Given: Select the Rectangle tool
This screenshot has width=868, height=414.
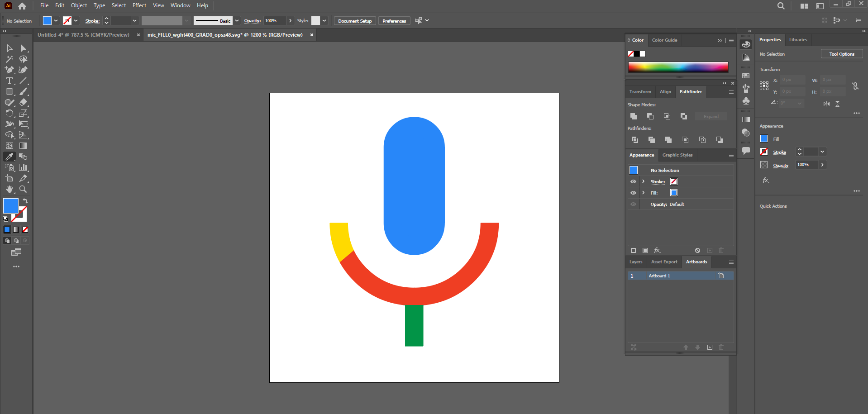Looking at the screenshot, I should coord(9,91).
